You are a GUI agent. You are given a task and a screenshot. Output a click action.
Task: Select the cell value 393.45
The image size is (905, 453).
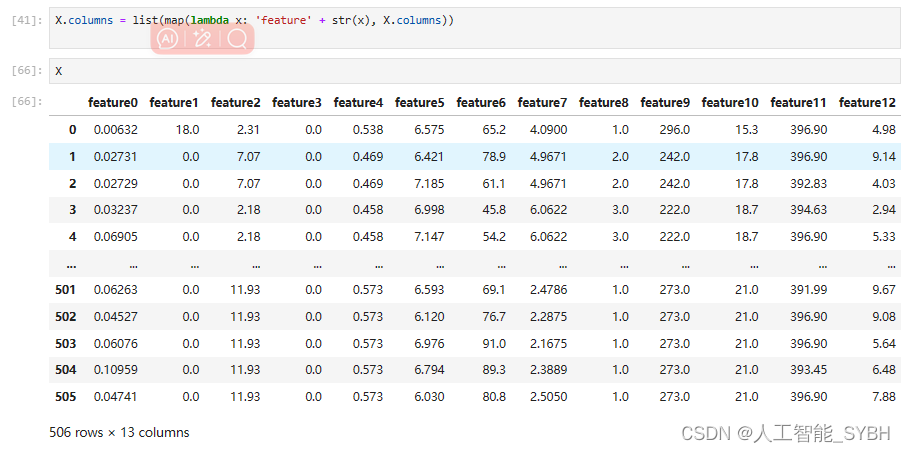[808, 370]
